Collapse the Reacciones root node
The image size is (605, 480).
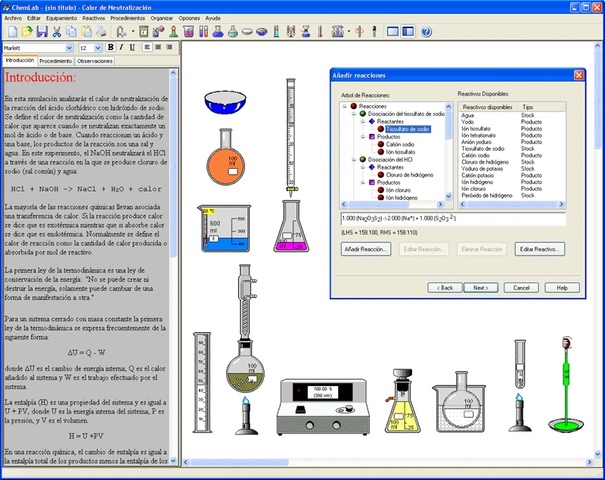click(344, 106)
